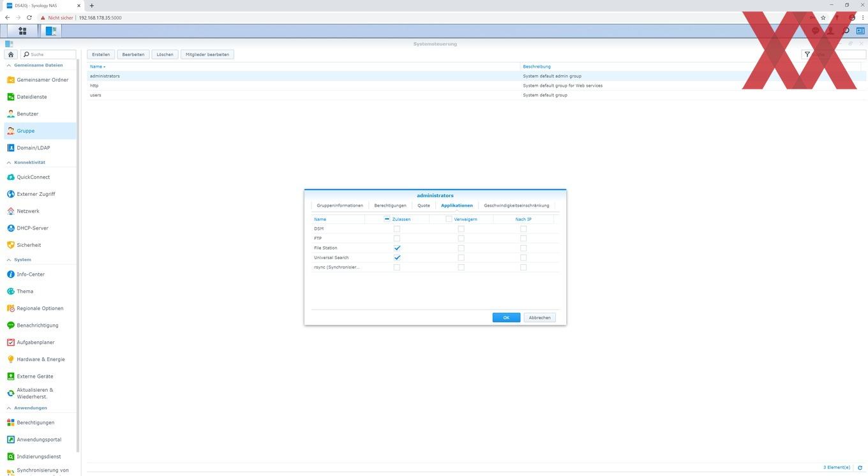Reload the browser page
This screenshot has height=476, width=868.
coord(29,17)
